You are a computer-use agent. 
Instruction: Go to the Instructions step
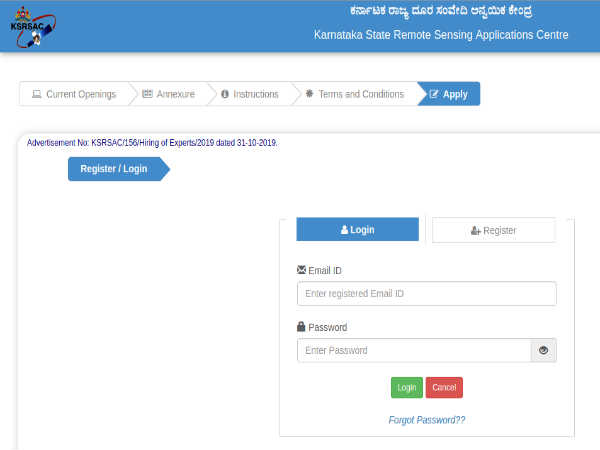pyautogui.click(x=255, y=95)
